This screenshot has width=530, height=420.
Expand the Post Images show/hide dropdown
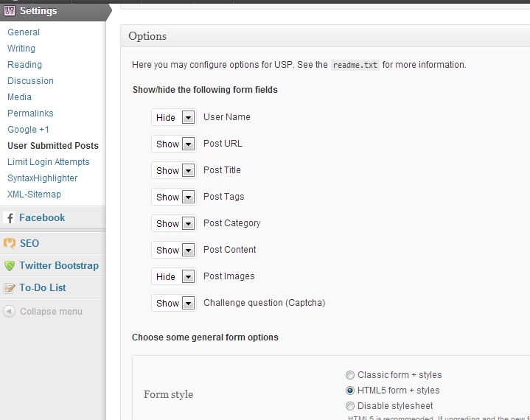(174, 277)
